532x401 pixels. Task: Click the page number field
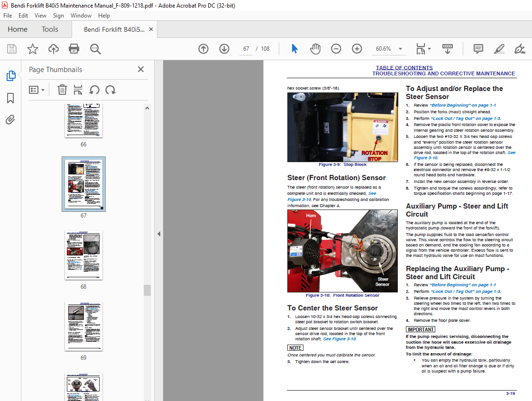pyautogui.click(x=246, y=49)
